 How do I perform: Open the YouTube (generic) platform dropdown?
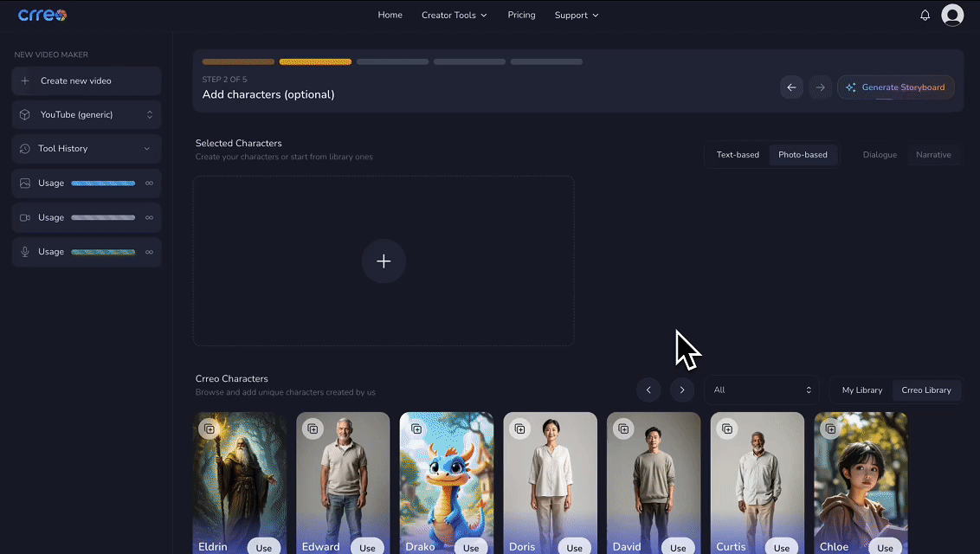pos(87,114)
